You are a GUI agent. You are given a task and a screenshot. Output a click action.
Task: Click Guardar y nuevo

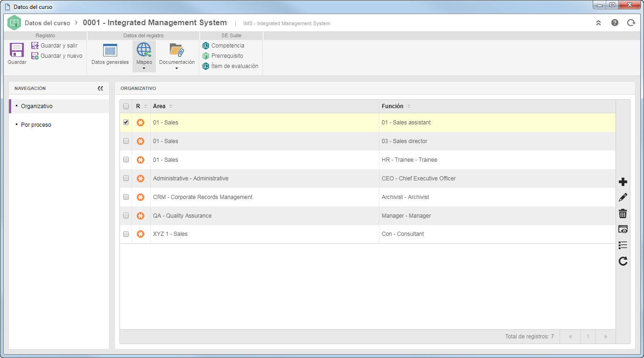click(56, 56)
